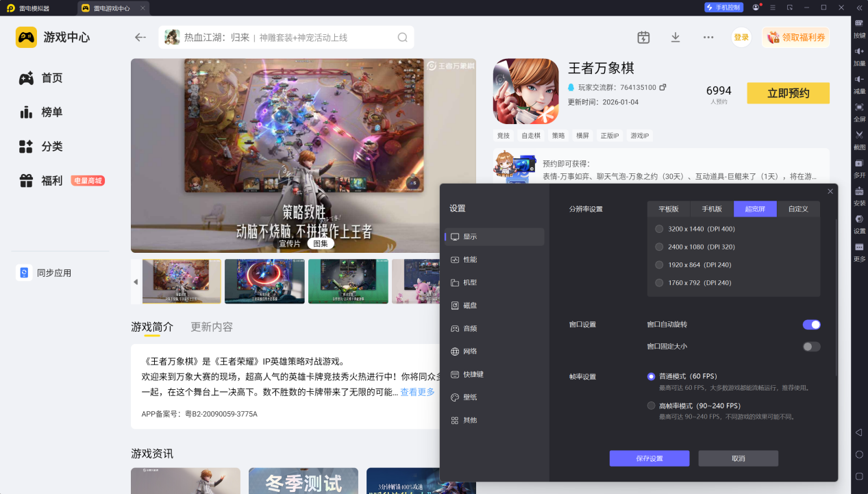Click 手机控制 button in title bar

[x=723, y=8]
